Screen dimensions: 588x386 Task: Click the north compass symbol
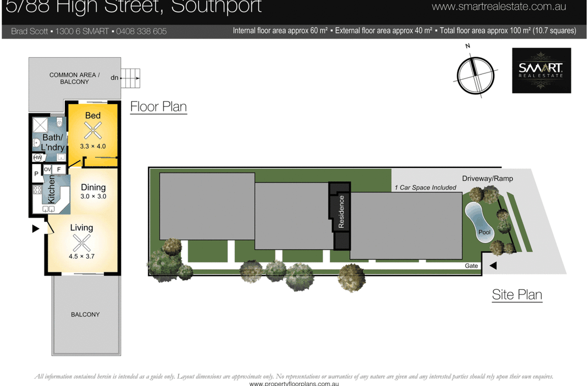coord(476,75)
